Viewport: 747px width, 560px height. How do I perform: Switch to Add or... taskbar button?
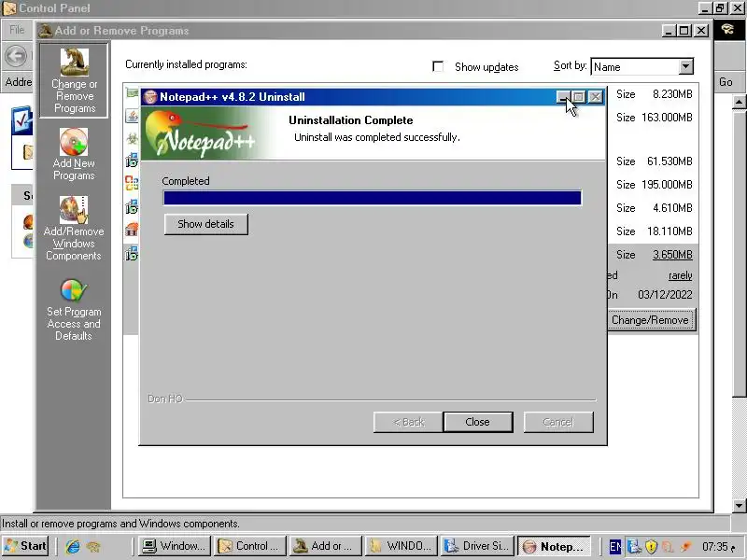326,546
